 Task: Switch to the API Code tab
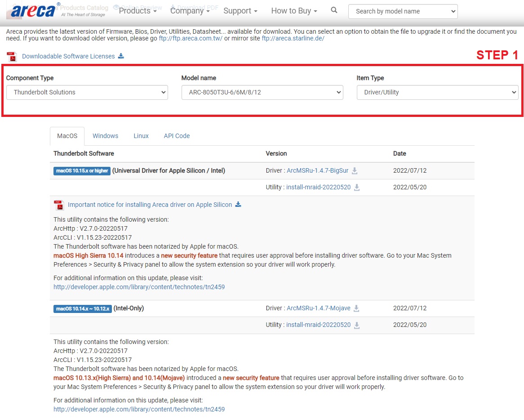(x=177, y=136)
